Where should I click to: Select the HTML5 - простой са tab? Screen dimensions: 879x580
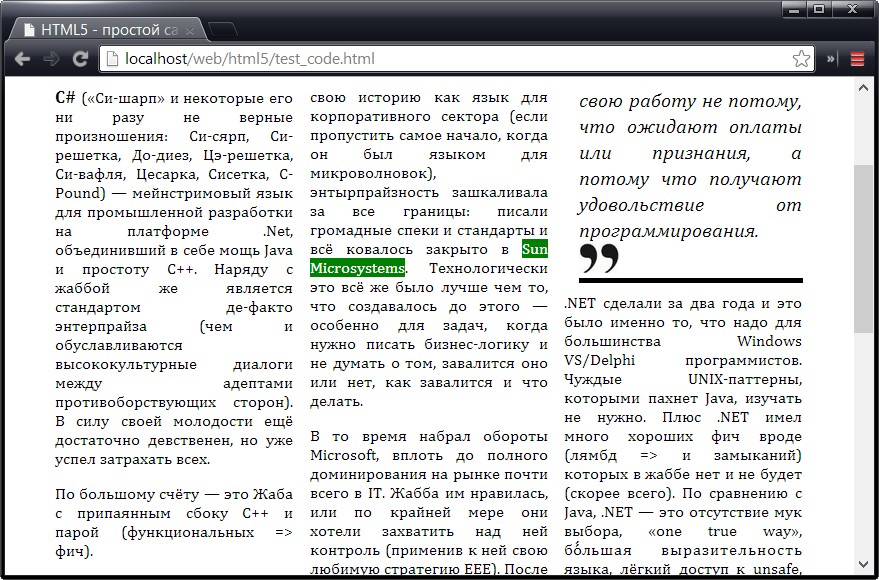pos(108,30)
